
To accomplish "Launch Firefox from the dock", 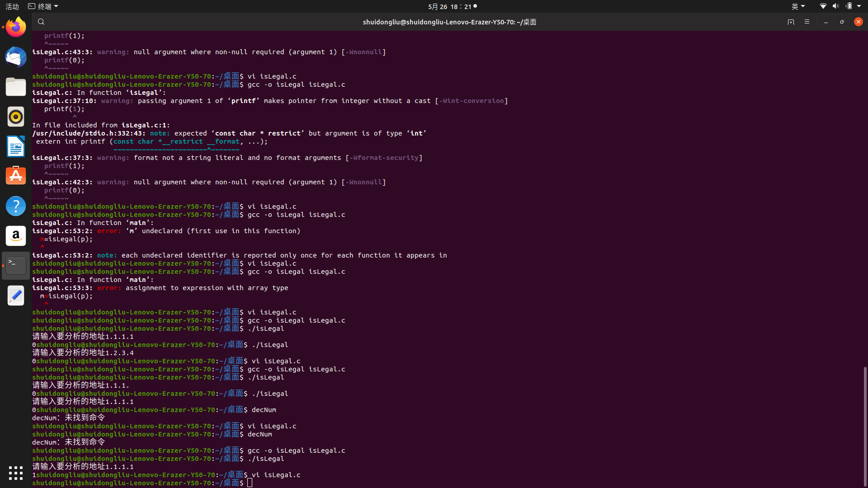I will click(16, 27).
